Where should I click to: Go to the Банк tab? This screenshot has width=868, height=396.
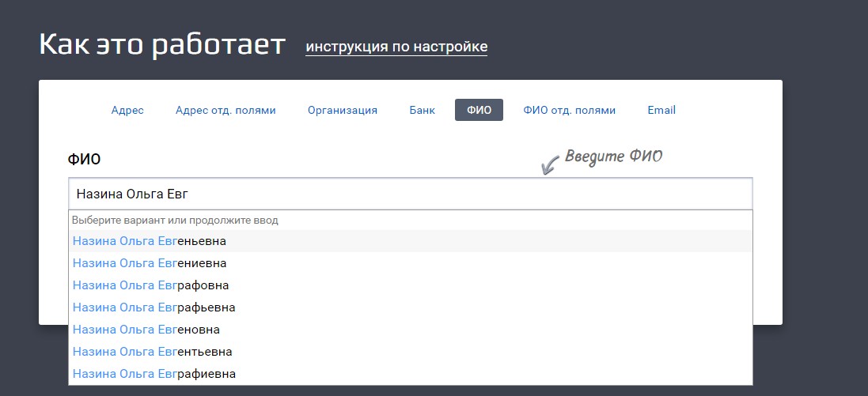pyautogui.click(x=423, y=110)
